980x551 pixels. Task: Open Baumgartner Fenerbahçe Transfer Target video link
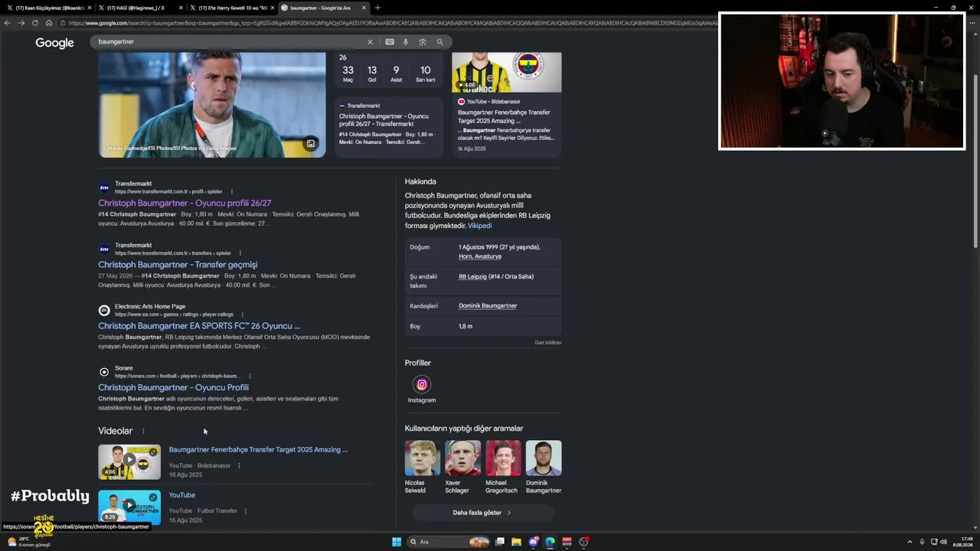click(258, 450)
